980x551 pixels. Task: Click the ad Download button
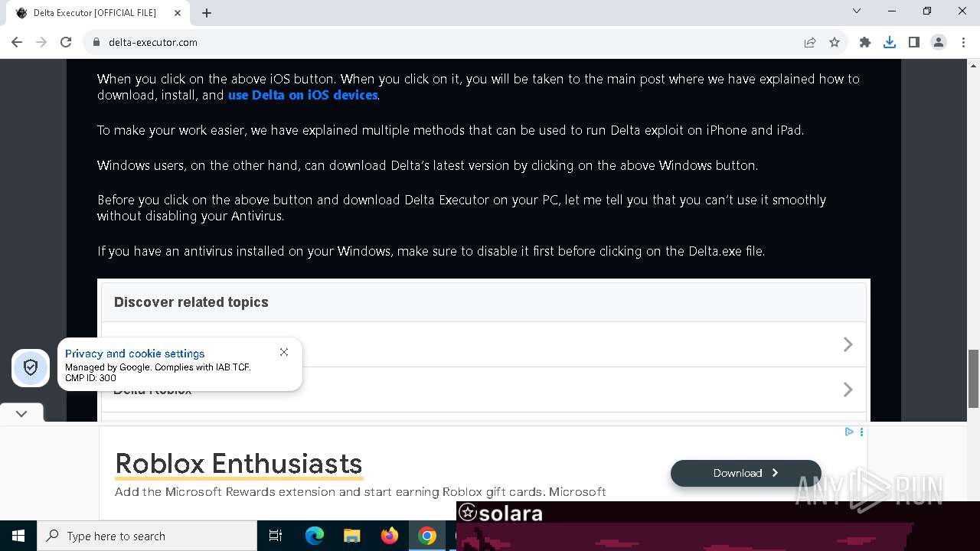(746, 473)
